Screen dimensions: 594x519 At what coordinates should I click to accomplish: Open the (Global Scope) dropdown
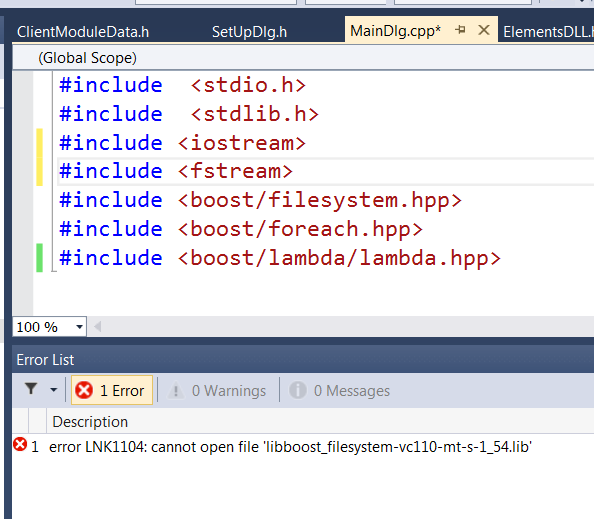[87, 58]
